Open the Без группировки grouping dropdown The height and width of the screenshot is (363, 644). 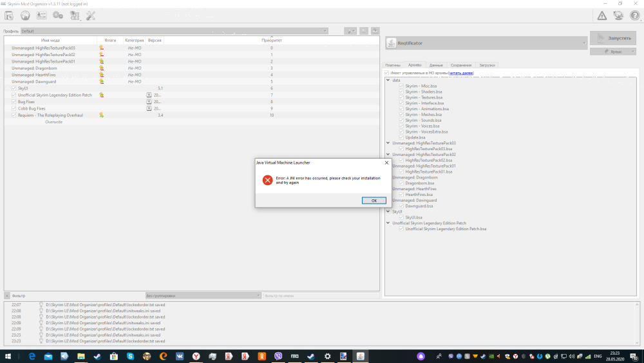point(204,295)
